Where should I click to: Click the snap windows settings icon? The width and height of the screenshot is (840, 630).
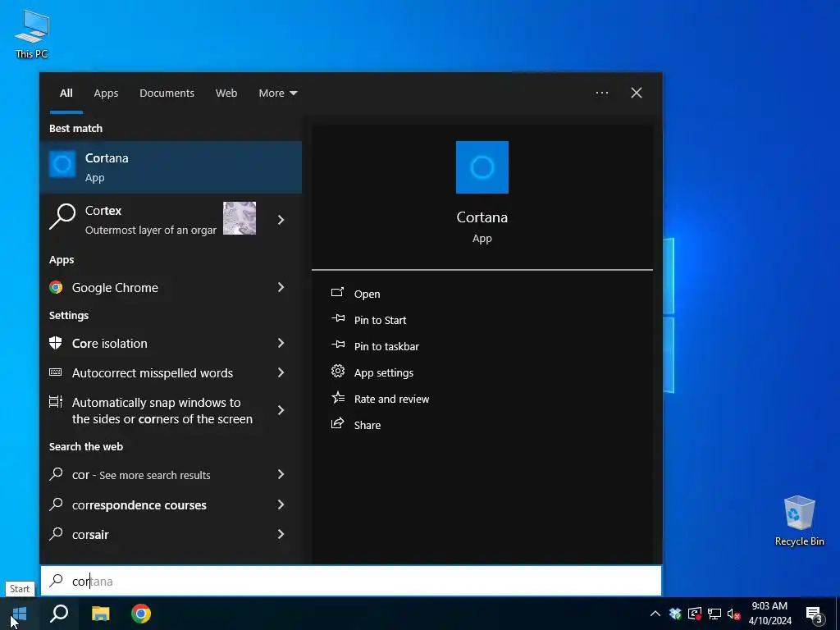pos(56,402)
